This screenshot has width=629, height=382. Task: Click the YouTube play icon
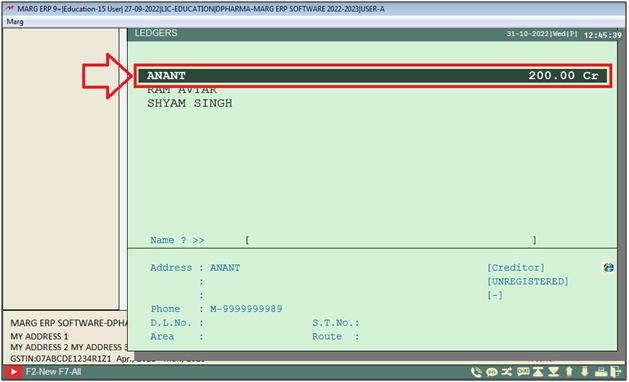click(13, 372)
